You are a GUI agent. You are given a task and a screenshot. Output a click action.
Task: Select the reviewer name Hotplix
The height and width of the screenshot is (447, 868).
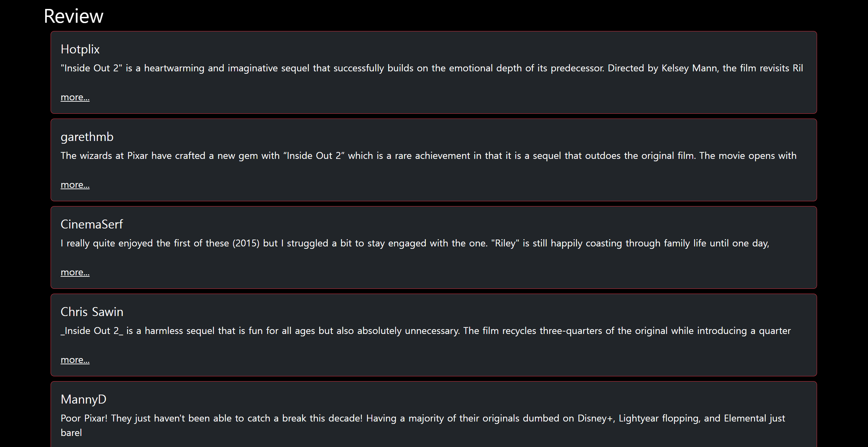[x=80, y=49]
